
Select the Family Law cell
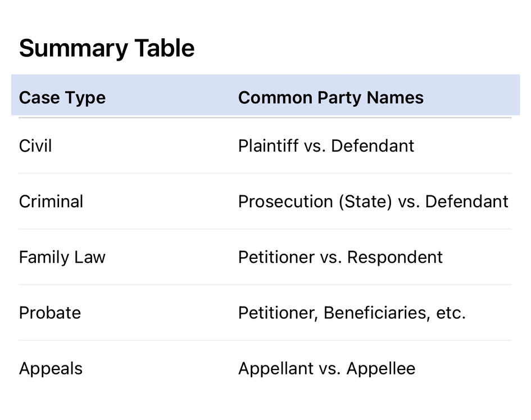(62, 257)
